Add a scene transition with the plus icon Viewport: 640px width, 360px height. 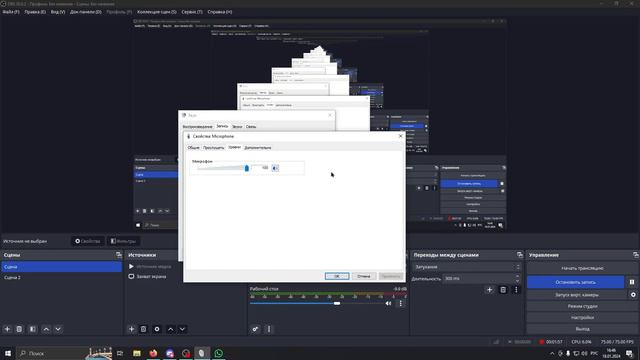pyautogui.click(x=489, y=290)
